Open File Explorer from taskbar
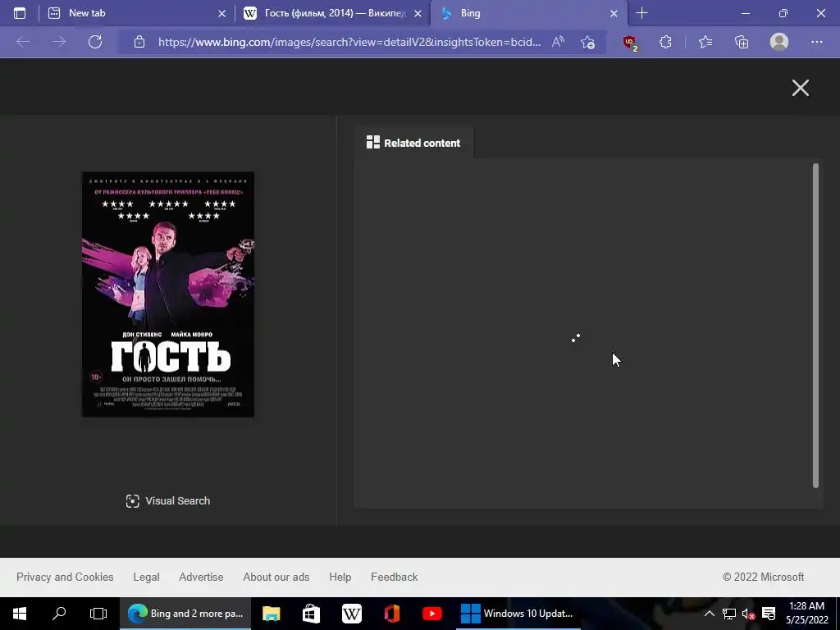Image resolution: width=840 pixels, height=630 pixels. 271,614
